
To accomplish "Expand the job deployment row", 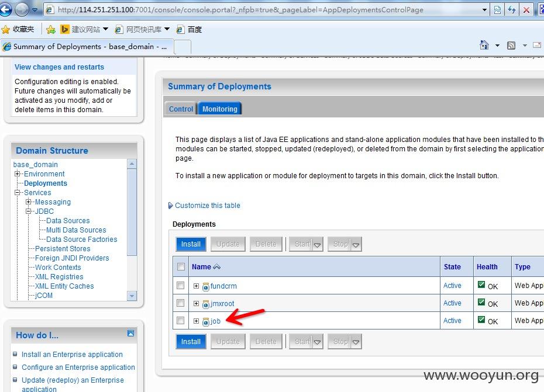I will [x=196, y=321].
